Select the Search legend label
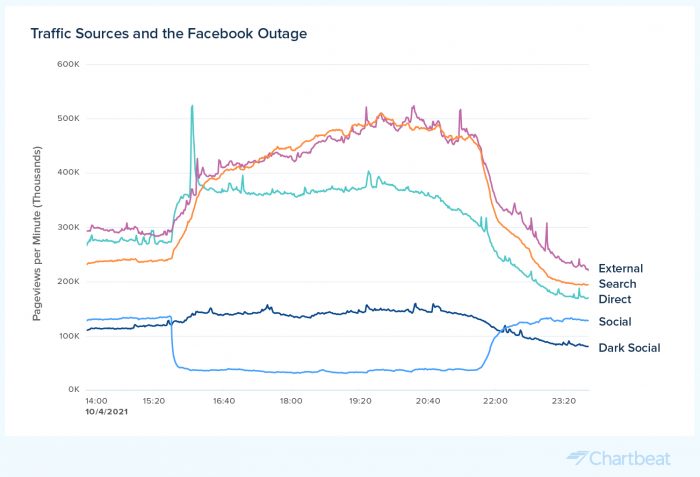 point(617,284)
